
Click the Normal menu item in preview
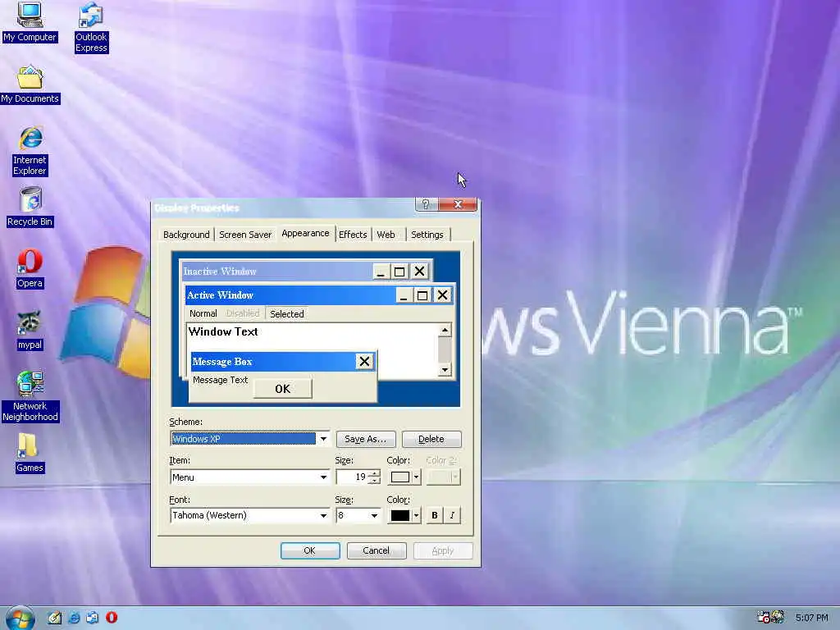tap(203, 313)
